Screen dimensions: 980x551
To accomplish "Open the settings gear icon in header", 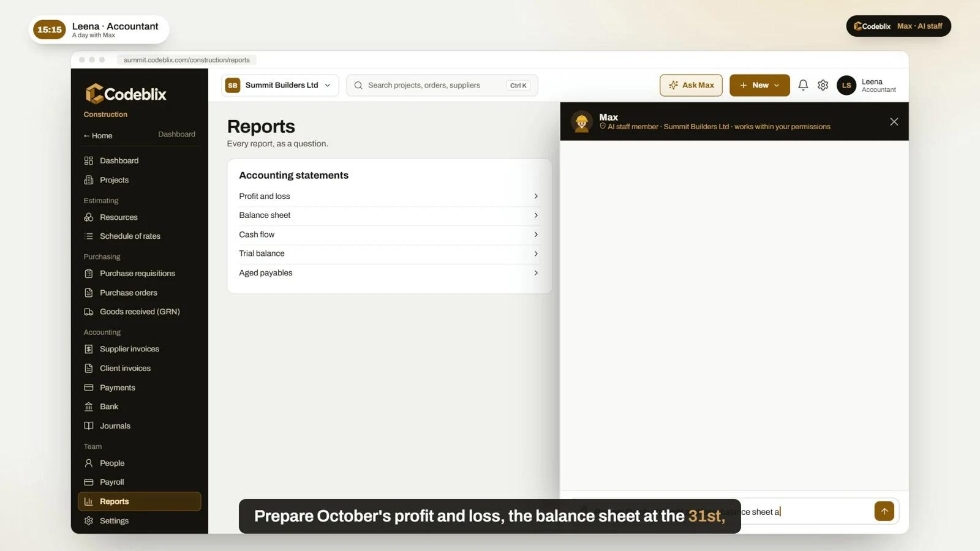I will point(823,85).
